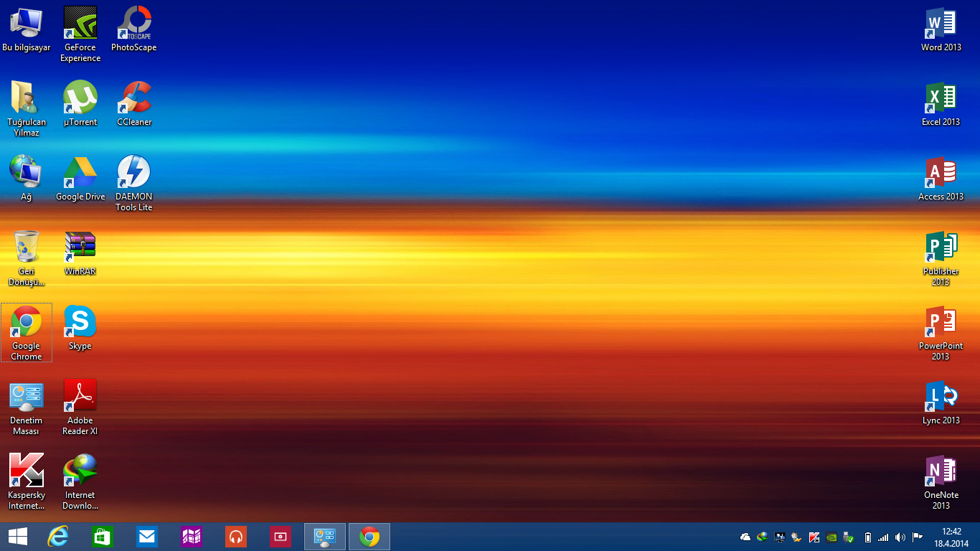Viewport: 980px width, 551px height.
Task: Open the red Video app on taskbar
Action: [280, 537]
